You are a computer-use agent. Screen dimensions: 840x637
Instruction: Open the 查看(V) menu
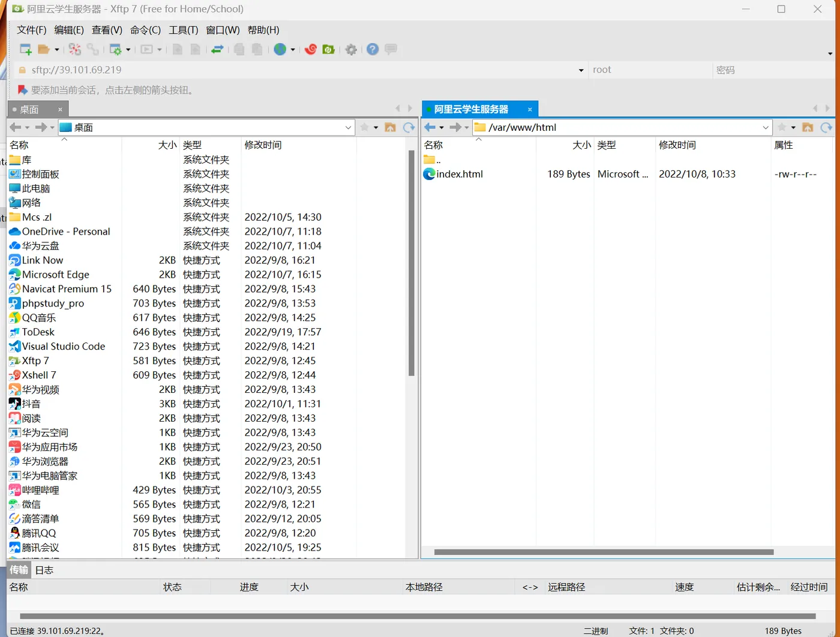click(107, 30)
